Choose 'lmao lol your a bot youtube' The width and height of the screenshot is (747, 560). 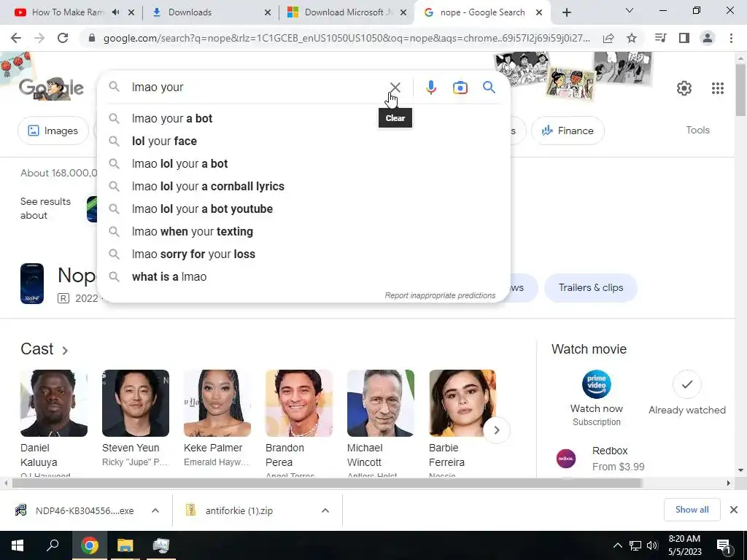coord(303,209)
